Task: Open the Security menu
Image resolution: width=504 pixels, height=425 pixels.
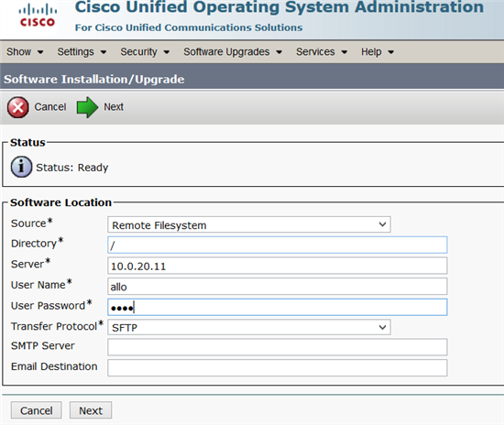Action: click(x=145, y=51)
